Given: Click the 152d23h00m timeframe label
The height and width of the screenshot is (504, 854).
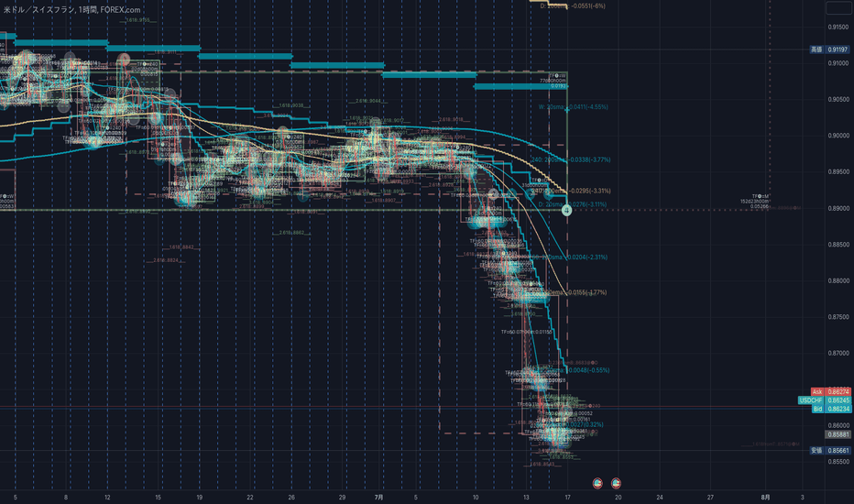Looking at the screenshot, I should click(x=754, y=201).
